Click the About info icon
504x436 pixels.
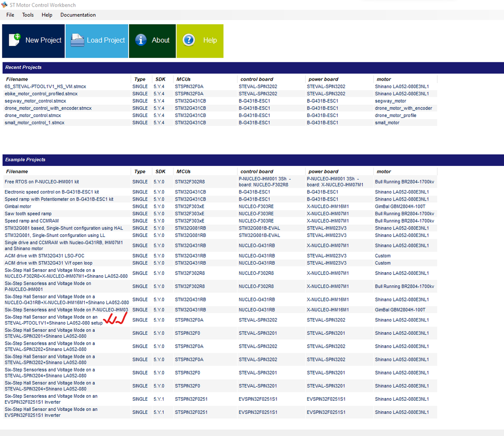pyautogui.click(x=141, y=40)
